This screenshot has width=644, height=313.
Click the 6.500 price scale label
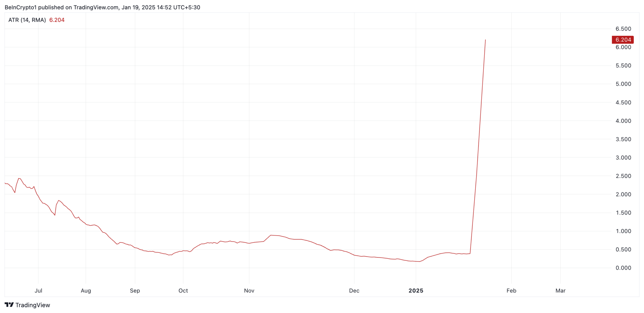click(623, 29)
